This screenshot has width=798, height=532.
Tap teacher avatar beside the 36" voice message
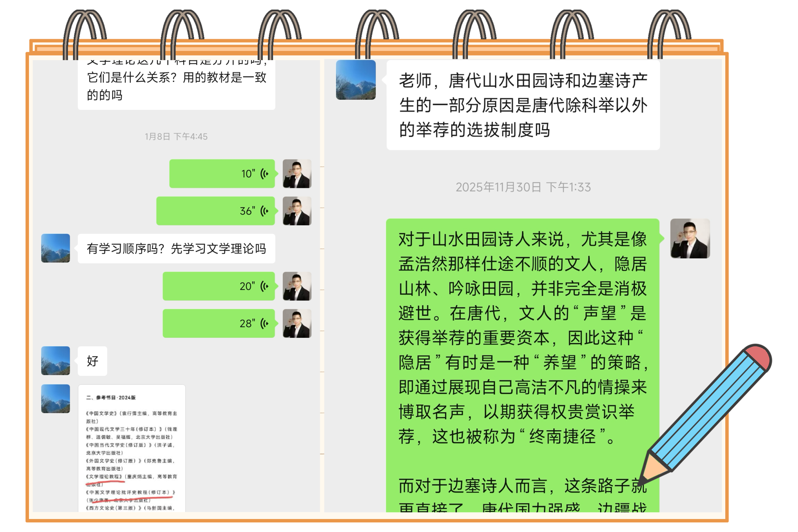[x=297, y=211]
